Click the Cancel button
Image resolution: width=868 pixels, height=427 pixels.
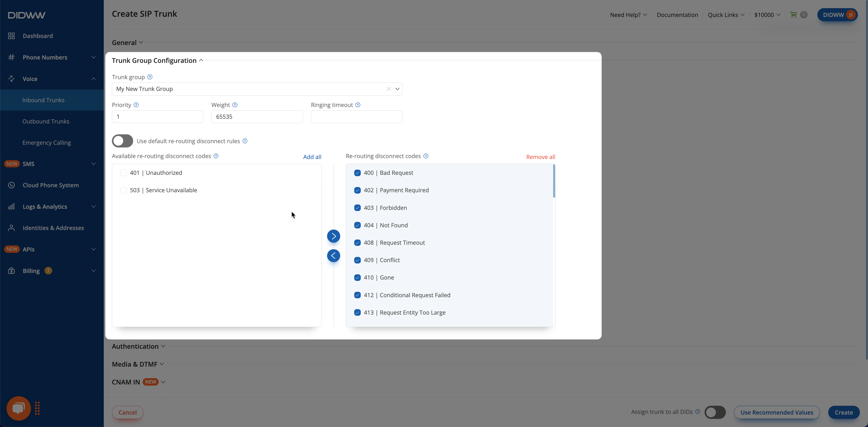click(128, 412)
